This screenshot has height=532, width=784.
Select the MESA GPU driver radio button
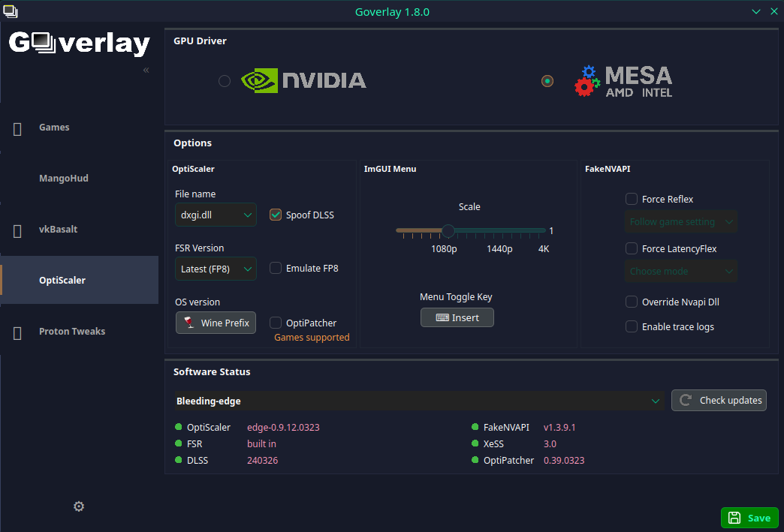(x=547, y=81)
